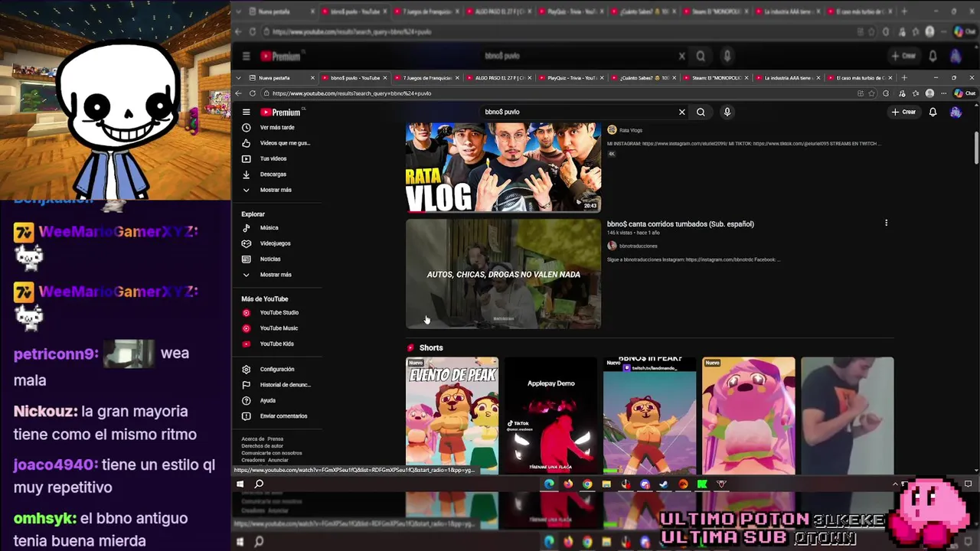Show hidden tray icons on the upper taskbar

(x=894, y=484)
